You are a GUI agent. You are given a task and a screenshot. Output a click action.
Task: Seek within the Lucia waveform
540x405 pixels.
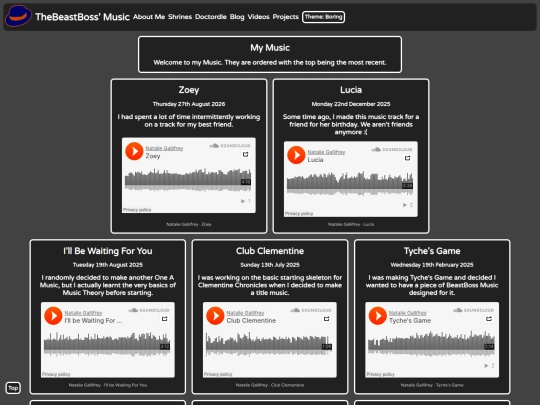350,184
